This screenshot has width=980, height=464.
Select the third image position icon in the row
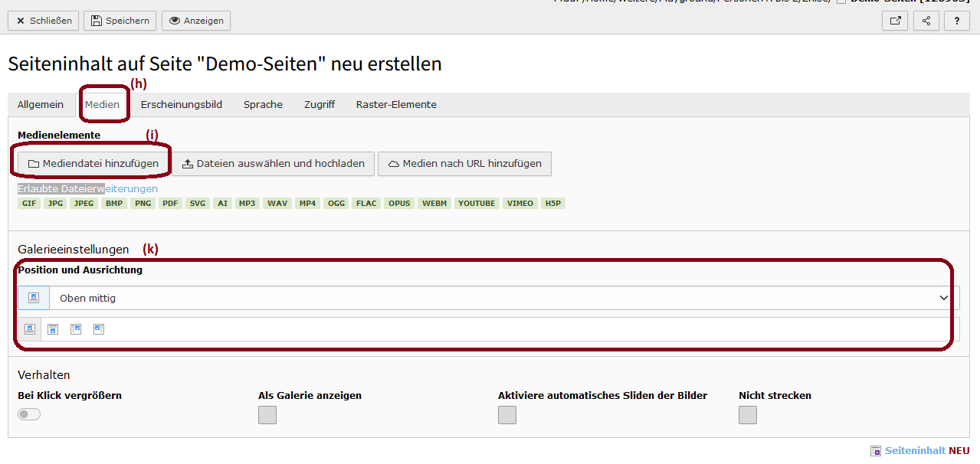[76, 329]
